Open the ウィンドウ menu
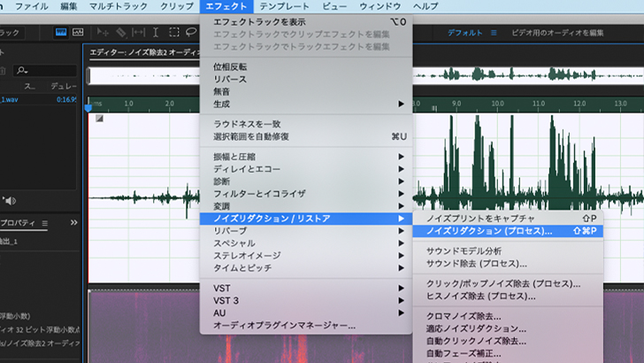644x363 pixels. [379, 6]
